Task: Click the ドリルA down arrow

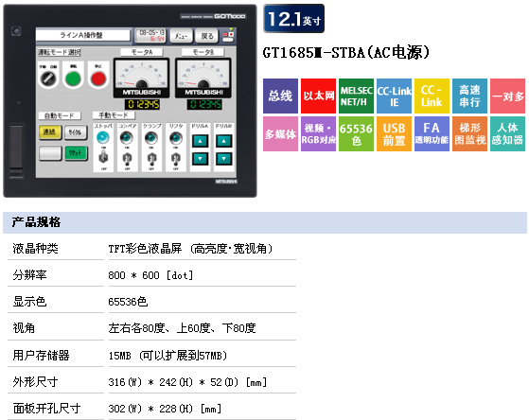Action: click(x=201, y=158)
